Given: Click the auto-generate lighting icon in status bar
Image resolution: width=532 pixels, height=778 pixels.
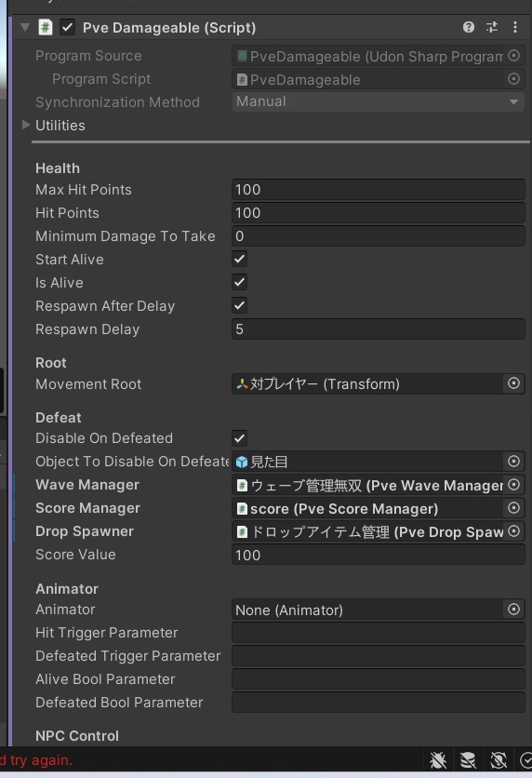Looking at the screenshot, I should [x=498, y=760].
